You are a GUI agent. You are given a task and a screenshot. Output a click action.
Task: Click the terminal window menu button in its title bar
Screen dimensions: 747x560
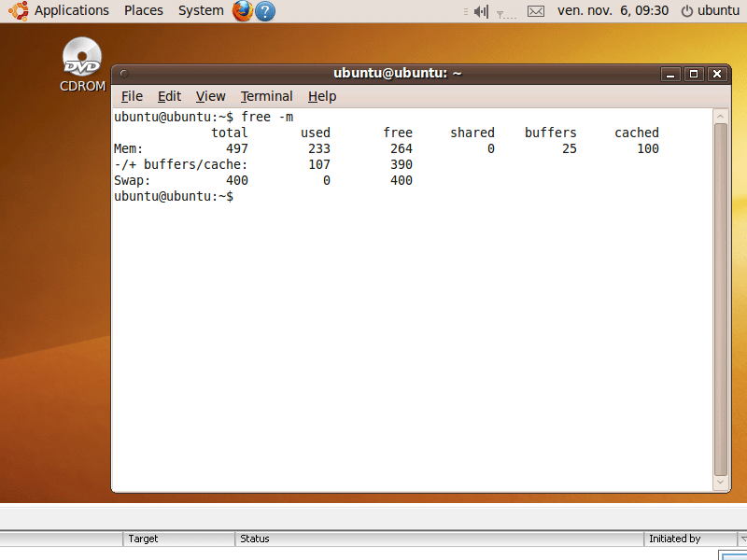tap(124, 74)
